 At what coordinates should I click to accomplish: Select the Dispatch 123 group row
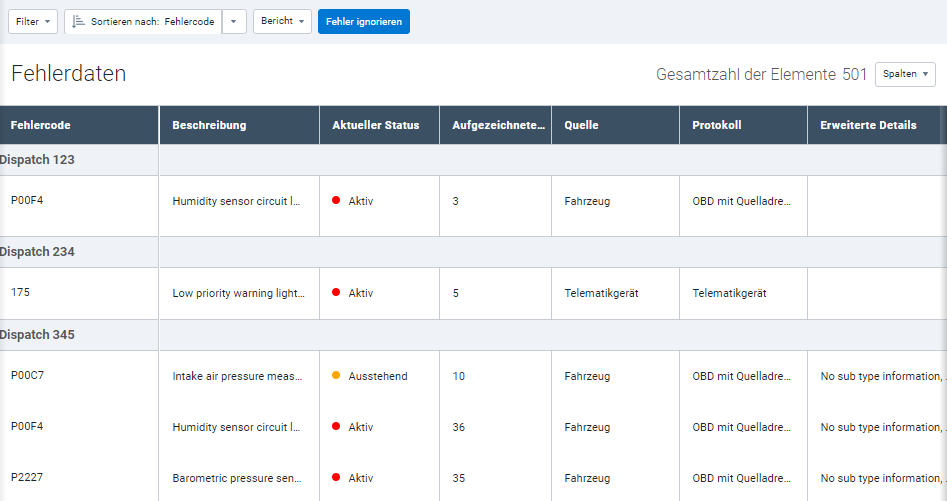click(38, 160)
